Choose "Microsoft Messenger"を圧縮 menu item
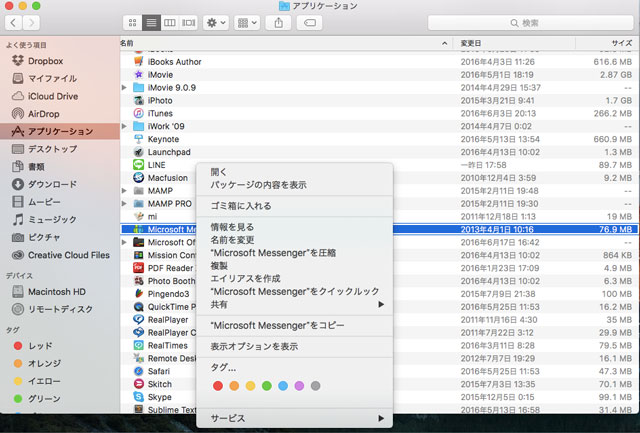The height and width of the screenshot is (433, 640). tap(295, 253)
